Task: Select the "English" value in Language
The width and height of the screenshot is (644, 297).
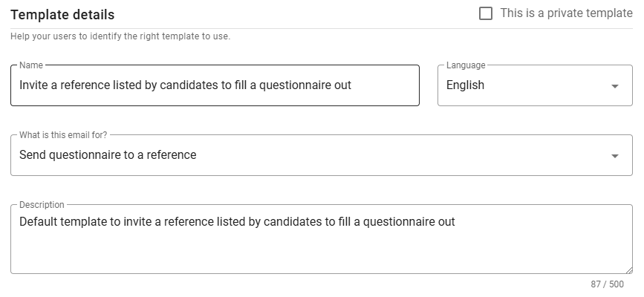Action: (x=465, y=85)
